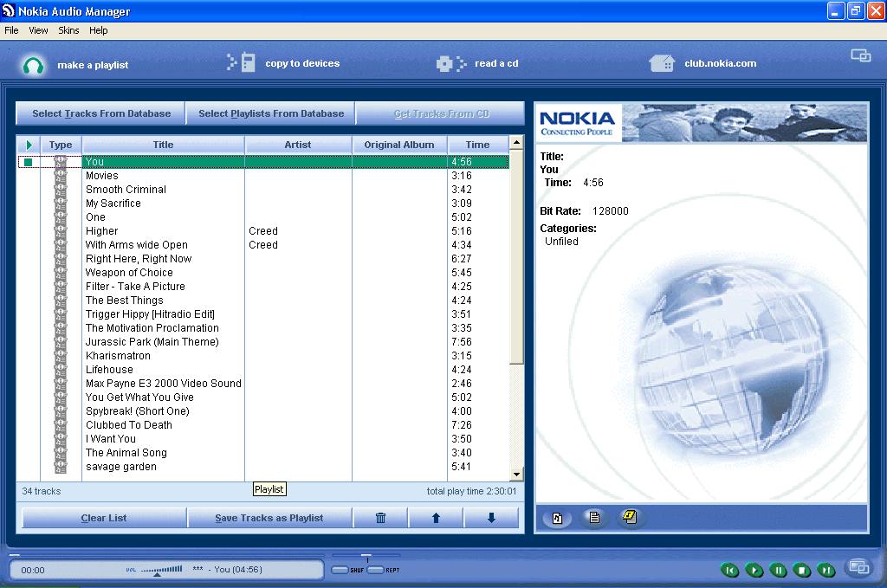Click the track list scrollbar up arrow
The width and height of the screenshot is (887, 588).
[x=516, y=142]
